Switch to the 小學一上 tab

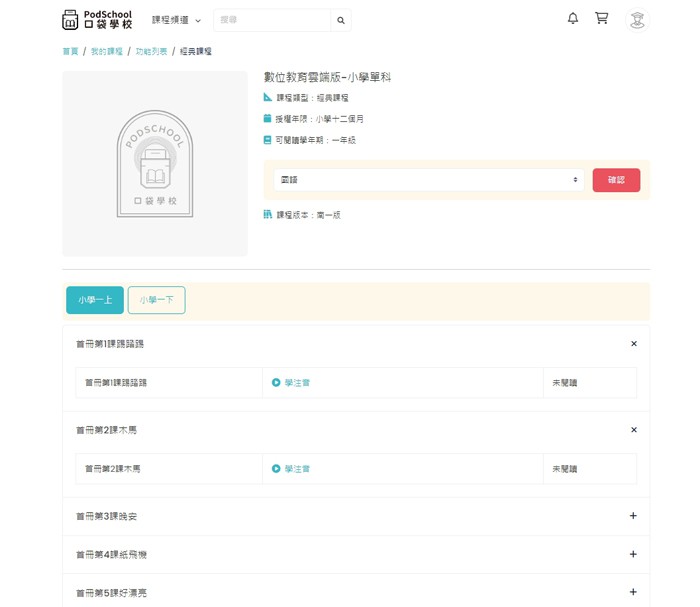95,300
